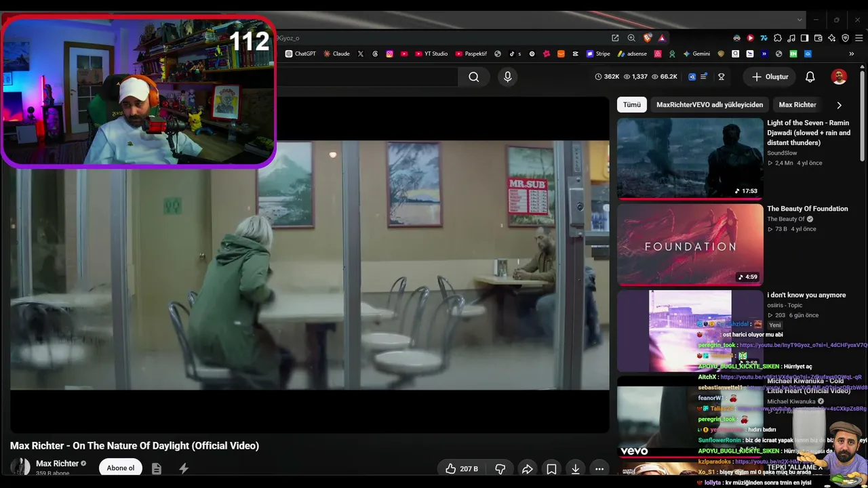Open the transcript document icon beside Abone ol

point(157,468)
